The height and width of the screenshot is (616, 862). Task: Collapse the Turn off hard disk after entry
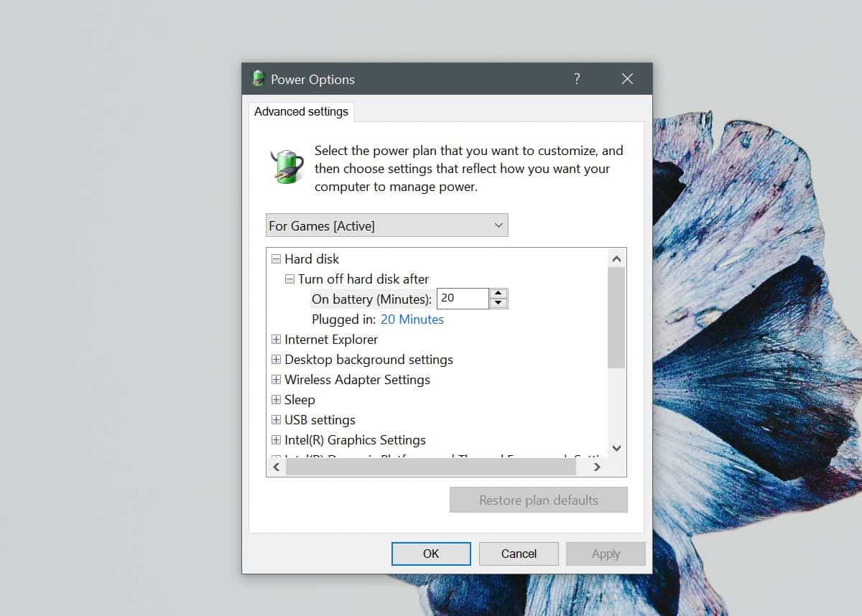tap(289, 279)
